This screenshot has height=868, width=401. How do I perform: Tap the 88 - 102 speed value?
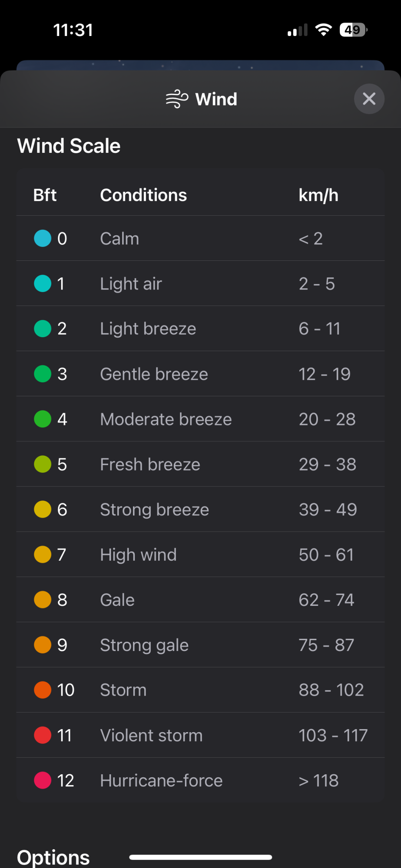coord(331,690)
